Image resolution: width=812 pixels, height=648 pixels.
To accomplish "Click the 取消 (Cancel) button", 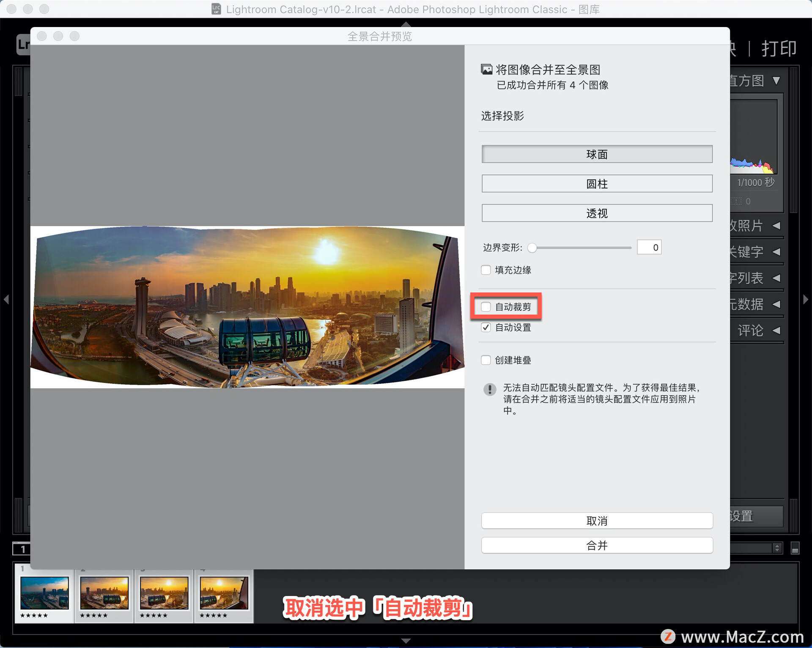I will pos(597,521).
